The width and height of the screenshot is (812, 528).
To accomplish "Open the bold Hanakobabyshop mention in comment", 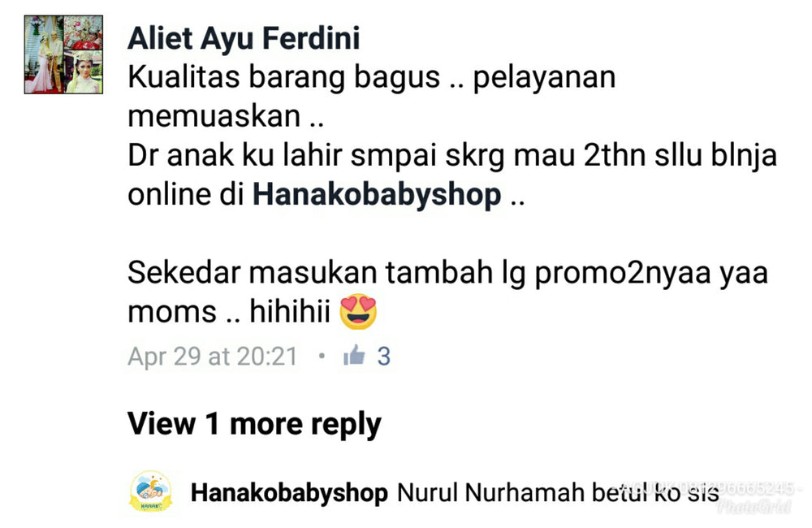I will click(x=377, y=194).
